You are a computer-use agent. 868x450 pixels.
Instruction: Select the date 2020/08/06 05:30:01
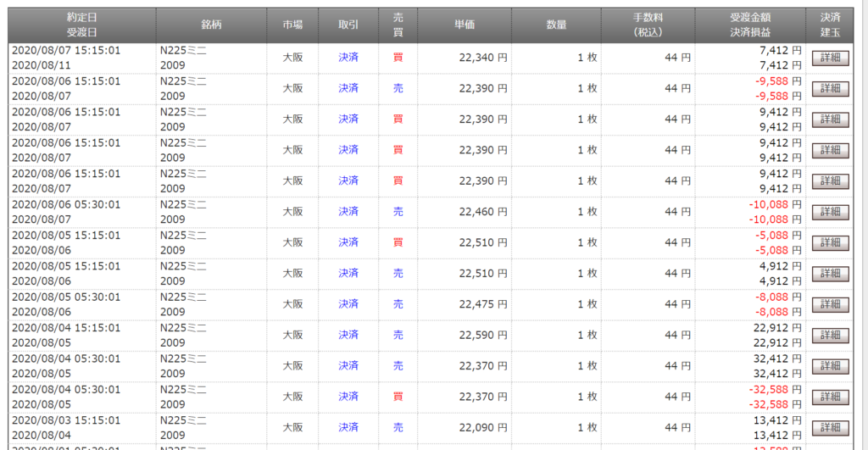66,205
